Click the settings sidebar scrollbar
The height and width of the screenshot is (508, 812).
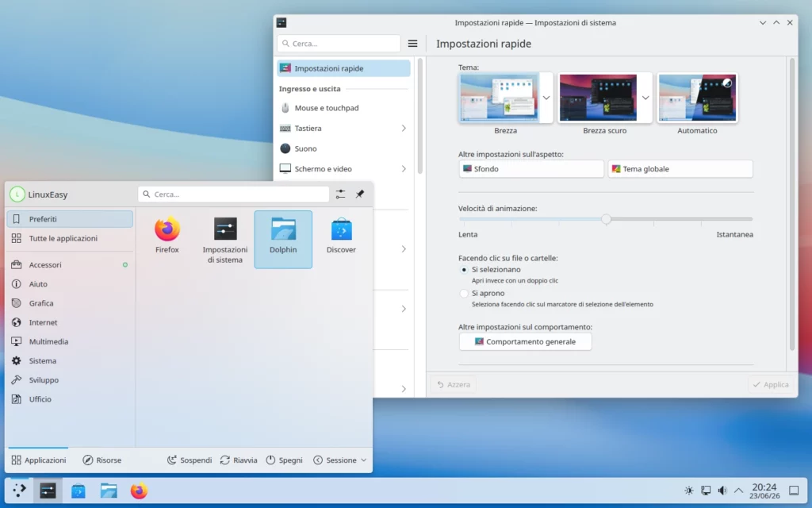point(420,117)
